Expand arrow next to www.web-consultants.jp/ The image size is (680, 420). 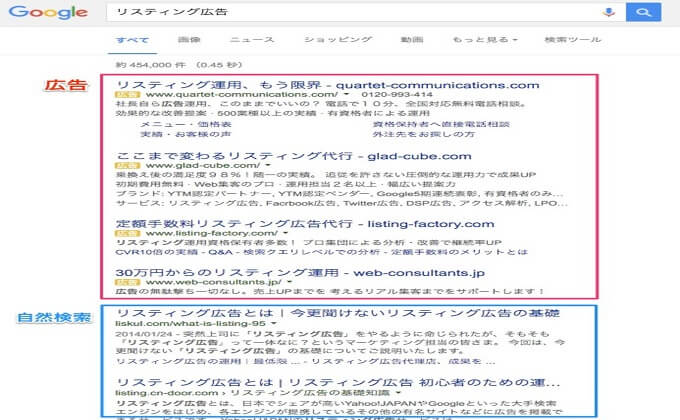tap(289, 282)
